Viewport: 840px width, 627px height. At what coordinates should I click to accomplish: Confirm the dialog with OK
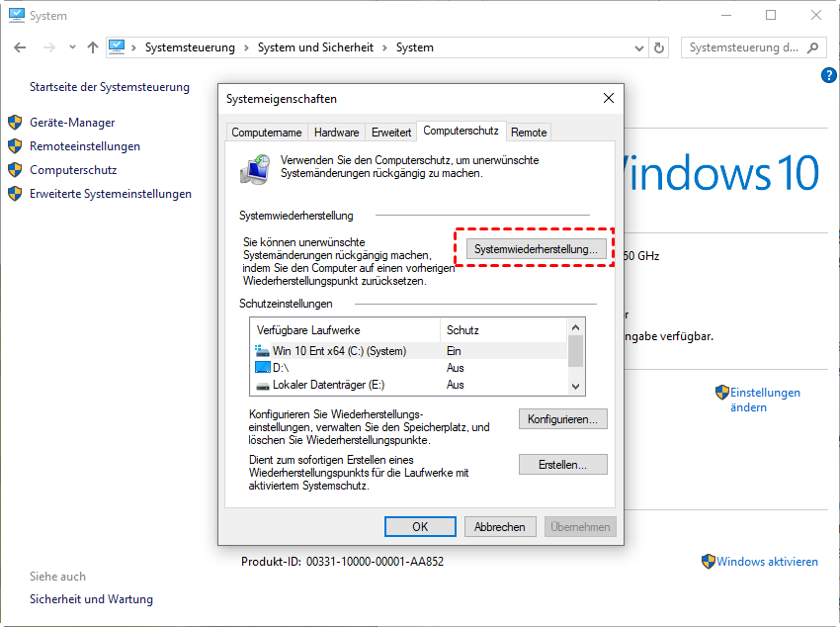[420, 527]
